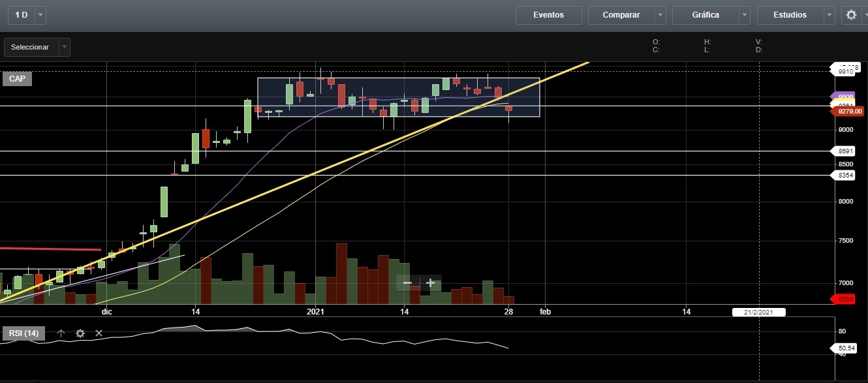Move the RSI panel up with the arrow

click(61, 333)
